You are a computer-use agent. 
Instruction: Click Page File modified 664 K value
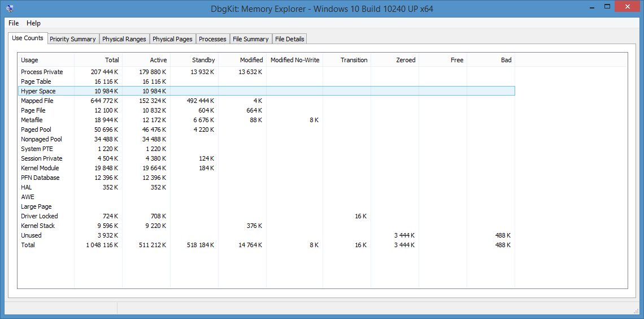254,110
